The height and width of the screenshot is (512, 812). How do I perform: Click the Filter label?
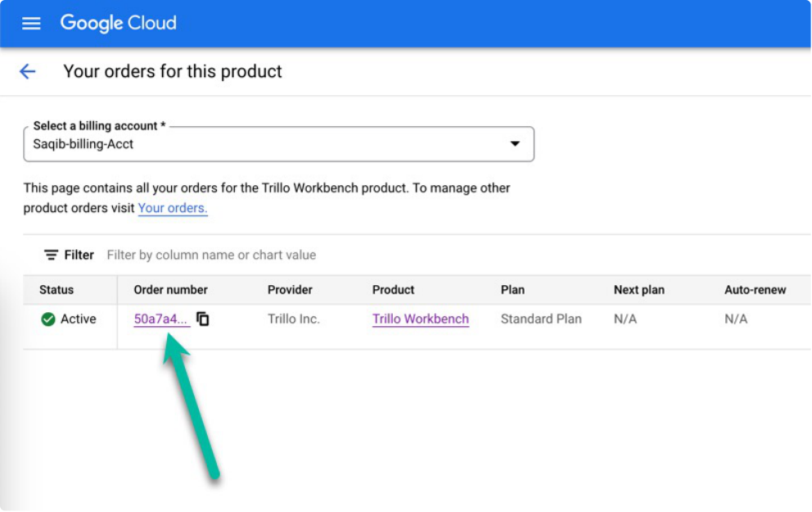(x=79, y=255)
